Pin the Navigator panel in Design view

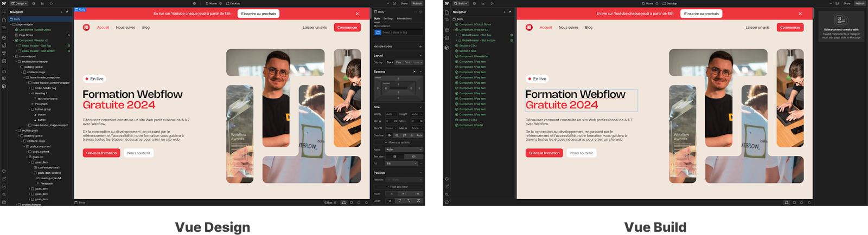coord(67,12)
